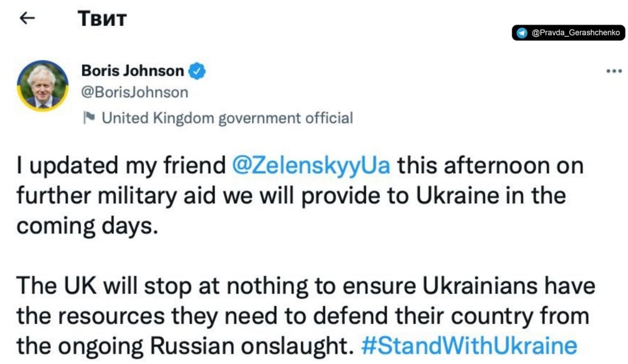Screen dimensions: 628x364
Task: Click the line "The UK will stop at nothing"
Action: coord(305,286)
